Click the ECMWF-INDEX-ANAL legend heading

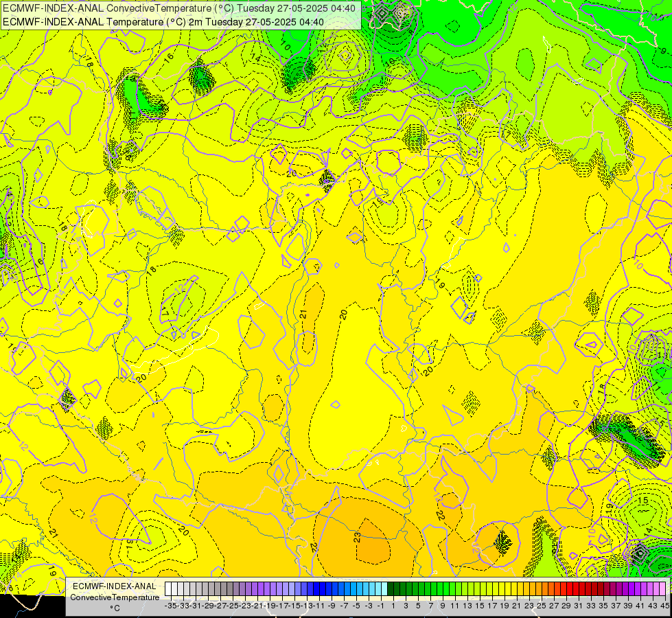pyautogui.click(x=115, y=586)
